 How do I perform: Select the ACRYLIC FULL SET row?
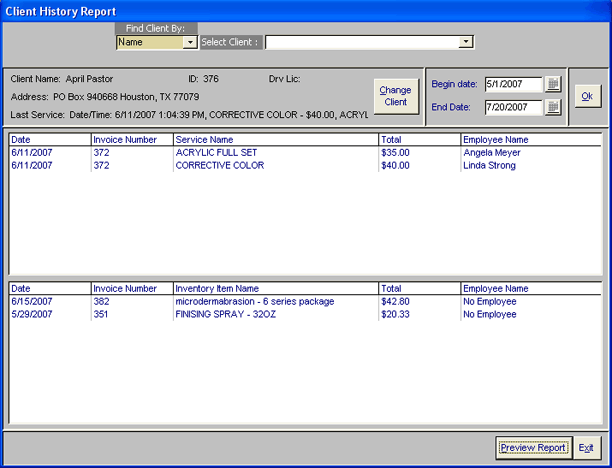coord(305,153)
